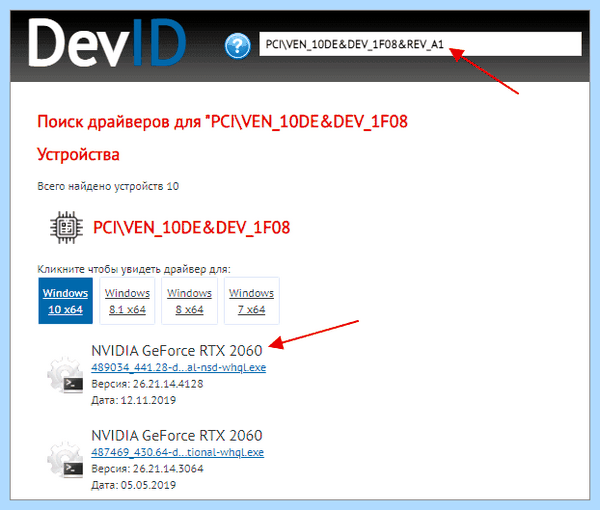Click the gear icon for driver 441.28
The image size is (600, 510).
point(65,375)
